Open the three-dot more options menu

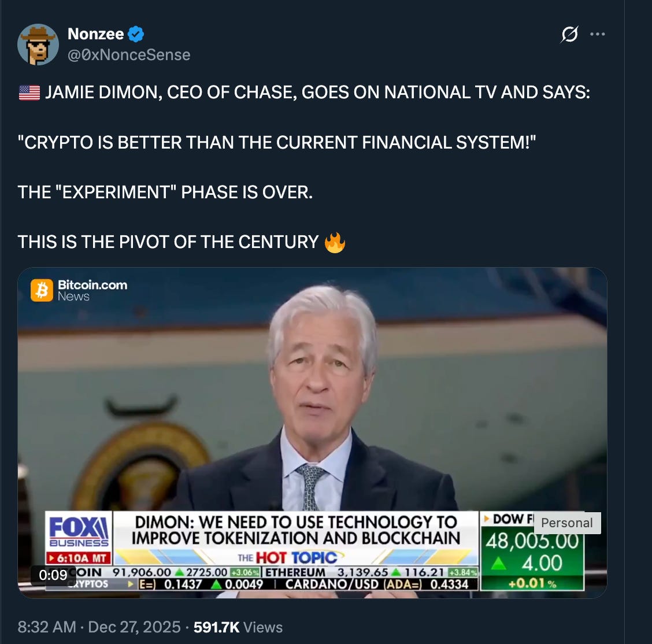click(598, 34)
